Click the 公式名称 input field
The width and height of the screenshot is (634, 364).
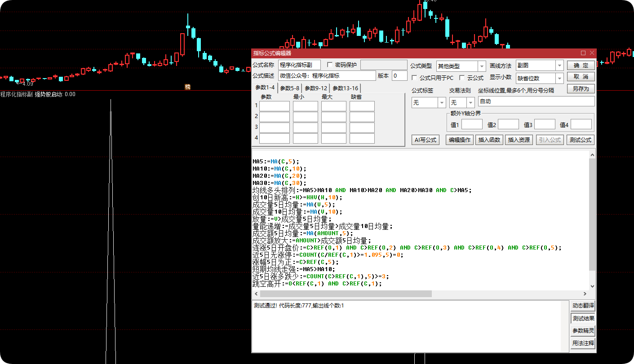(x=300, y=65)
